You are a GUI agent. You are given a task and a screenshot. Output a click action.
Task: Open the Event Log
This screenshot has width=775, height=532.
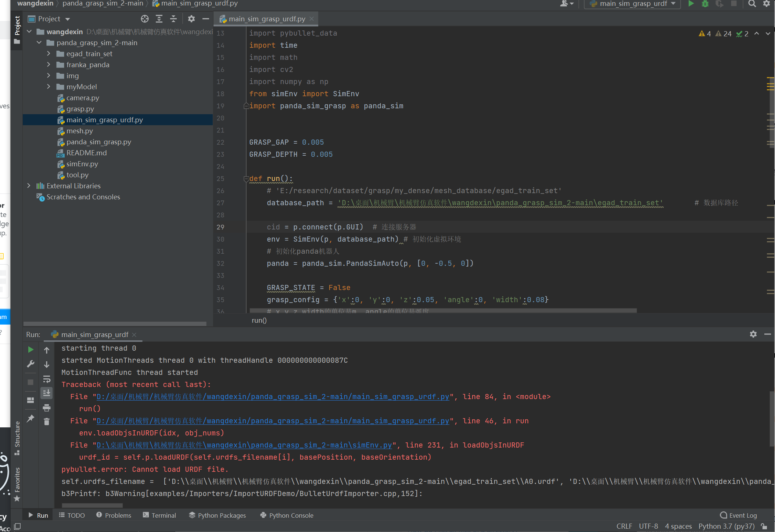(738, 515)
